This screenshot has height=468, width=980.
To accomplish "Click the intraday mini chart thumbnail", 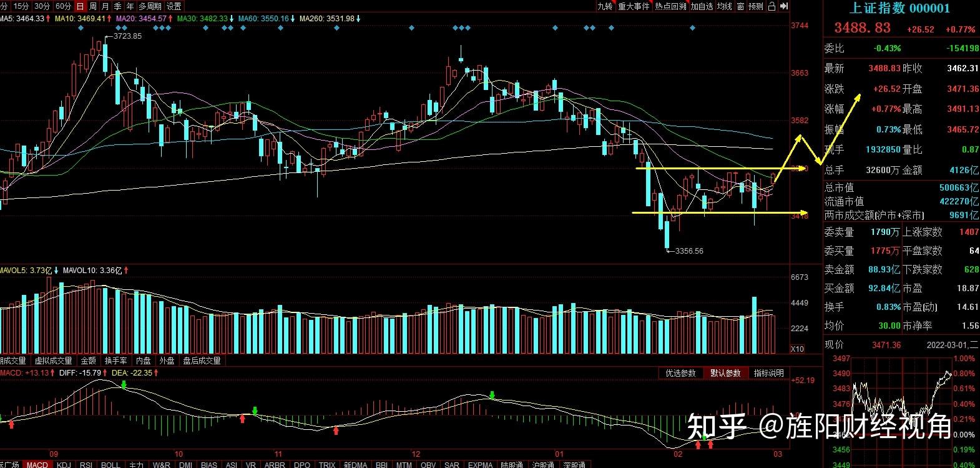I will [x=901, y=411].
